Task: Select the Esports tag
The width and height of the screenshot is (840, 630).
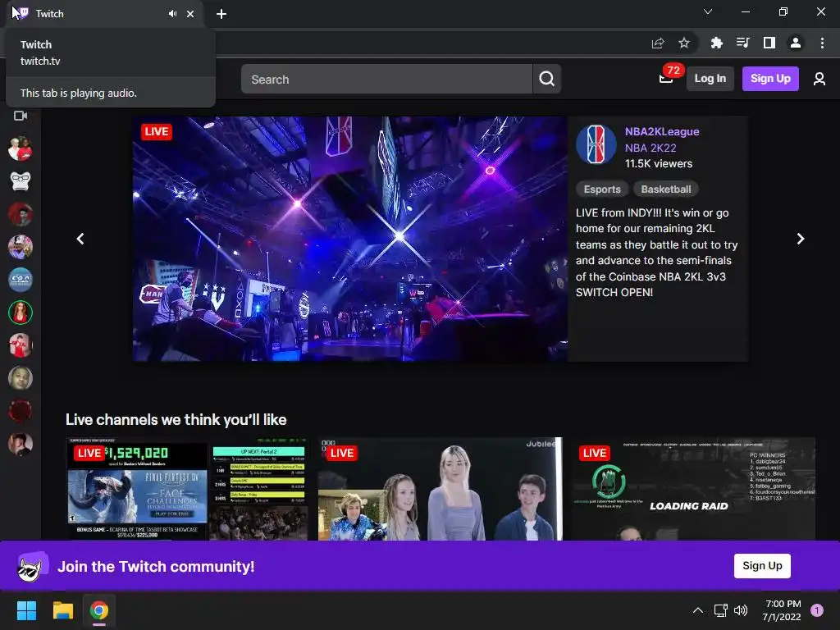Action: (x=602, y=189)
